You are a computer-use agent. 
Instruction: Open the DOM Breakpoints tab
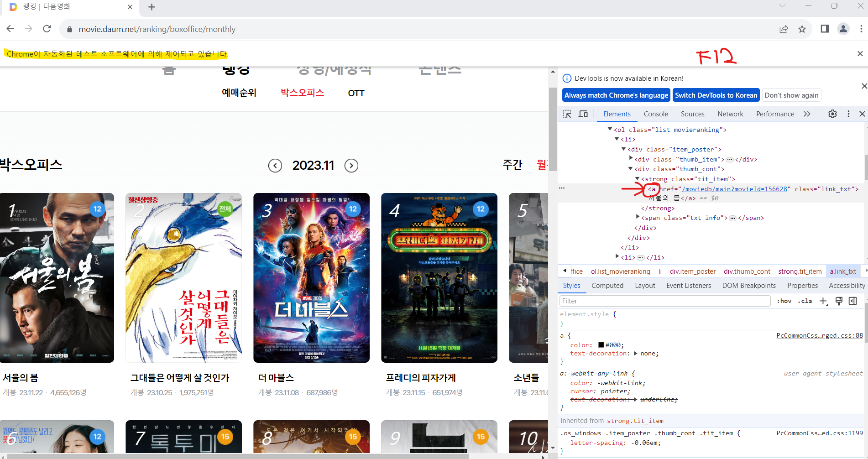pyautogui.click(x=749, y=286)
